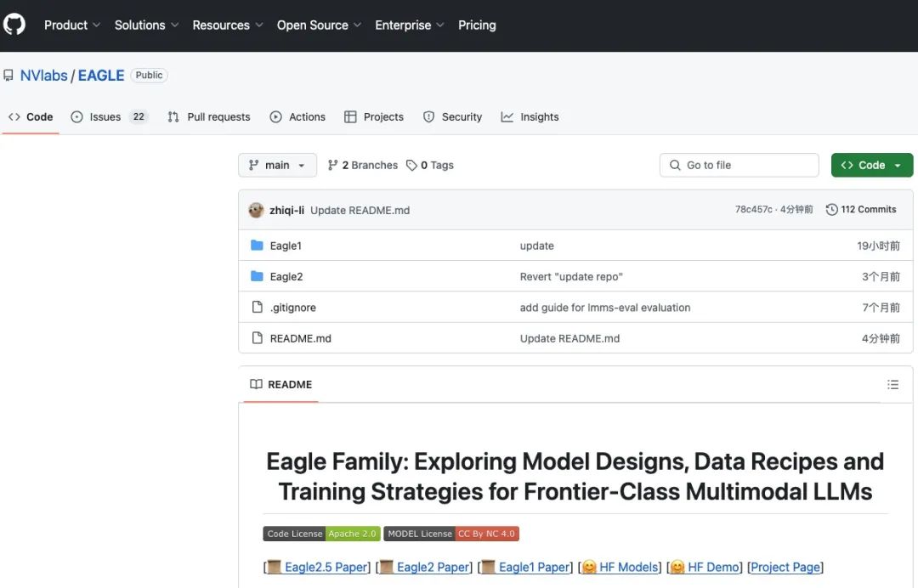918x588 pixels.
Task: Click the README.md file icon
Action: [257, 338]
